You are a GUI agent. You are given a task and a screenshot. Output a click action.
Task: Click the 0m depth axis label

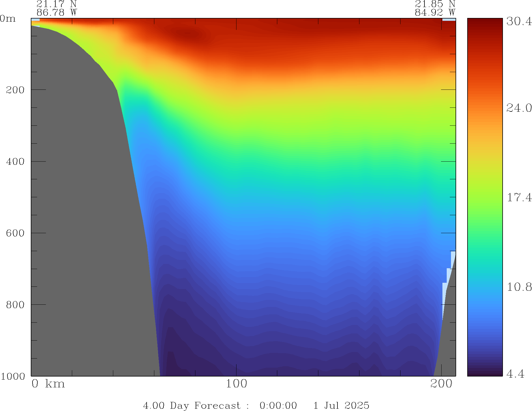8,19
